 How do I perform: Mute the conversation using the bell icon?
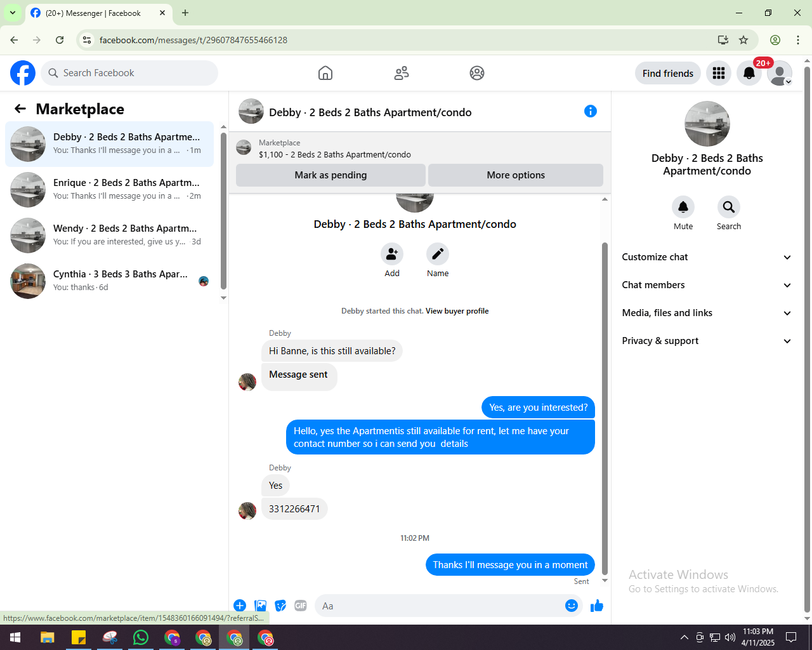[683, 207]
